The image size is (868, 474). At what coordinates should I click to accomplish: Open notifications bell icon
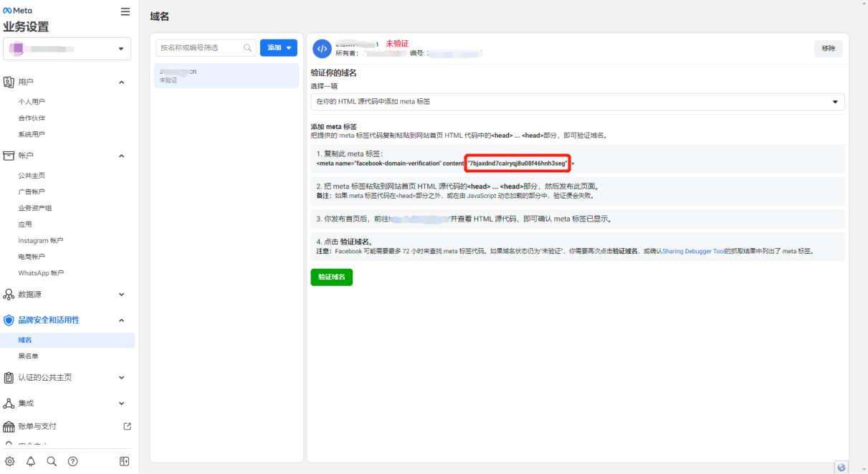tap(31, 461)
